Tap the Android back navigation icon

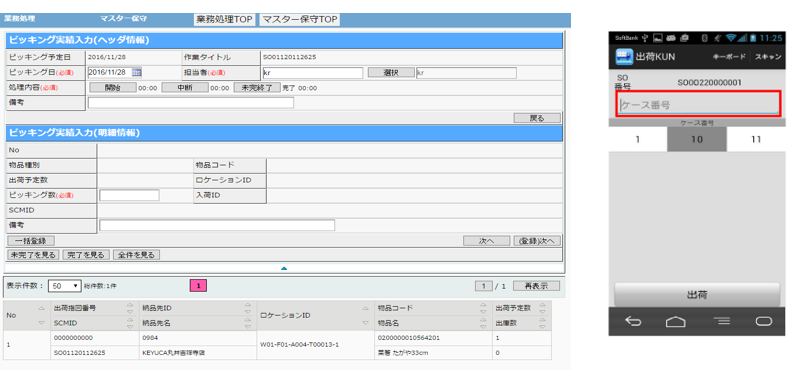click(633, 321)
